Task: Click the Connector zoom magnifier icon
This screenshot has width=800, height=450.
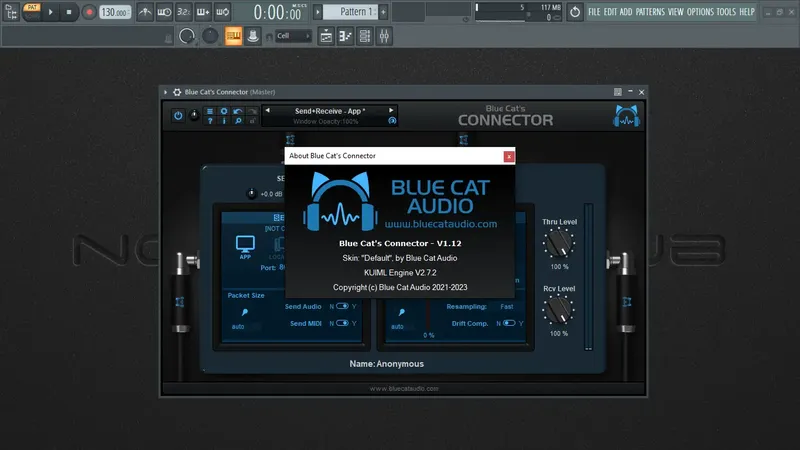Action: click(238, 121)
